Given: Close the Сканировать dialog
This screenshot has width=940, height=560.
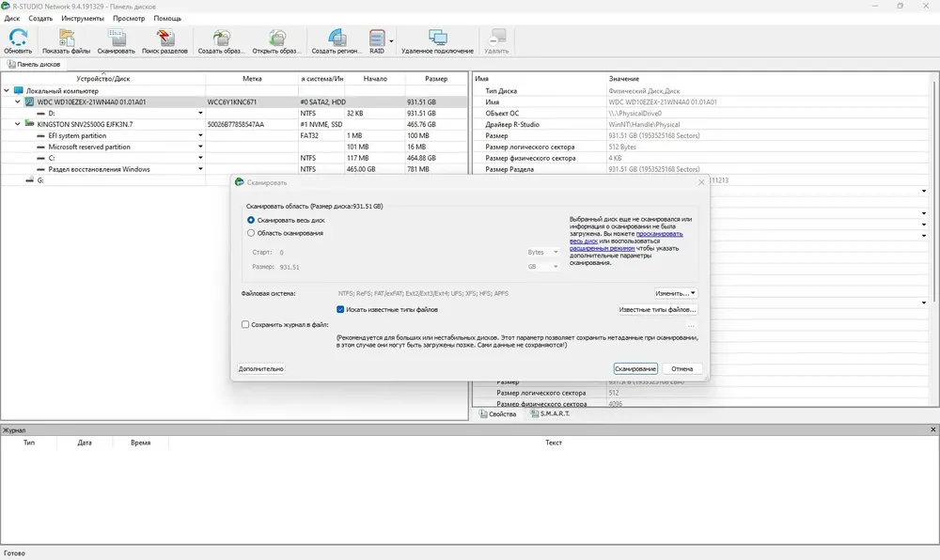Looking at the screenshot, I should (x=701, y=182).
